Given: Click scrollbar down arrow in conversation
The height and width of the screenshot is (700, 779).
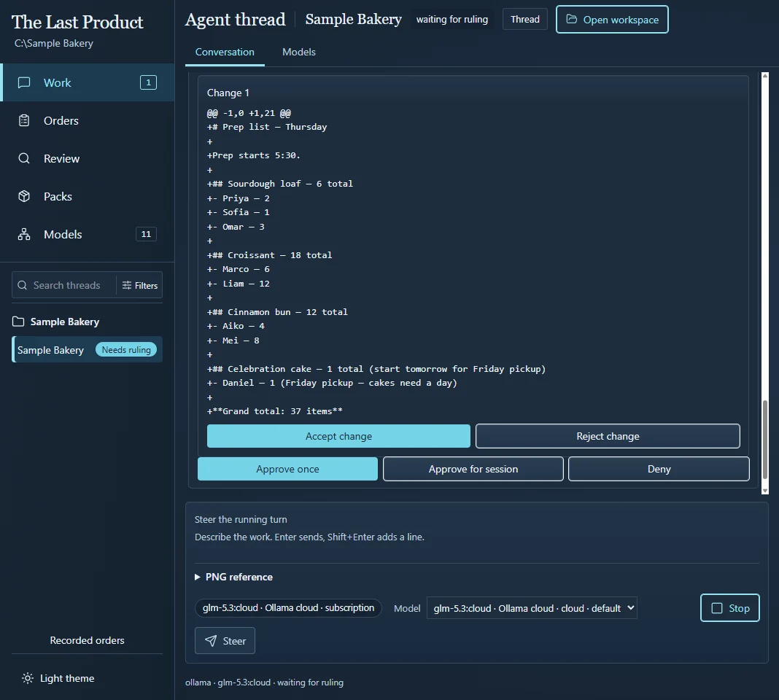Looking at the screenshot, I should pos(765,490).
